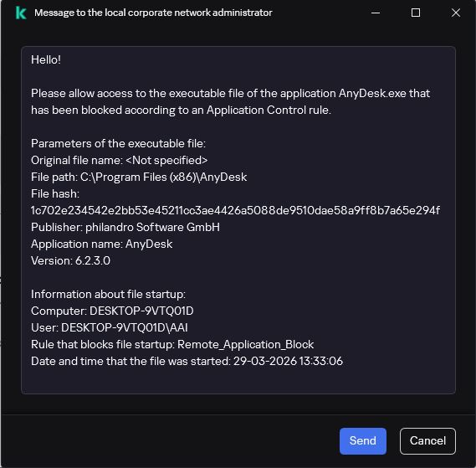The image size is (476, 468).
Task: Click the window title 'Message to the local corporate network administrator'
Action: pos(153,13)
